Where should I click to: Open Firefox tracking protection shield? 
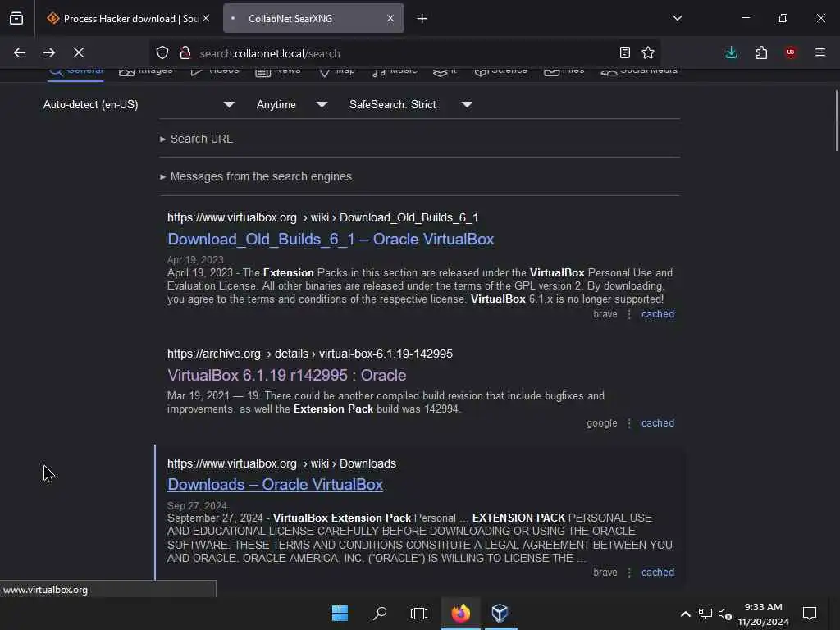(162, 52)
